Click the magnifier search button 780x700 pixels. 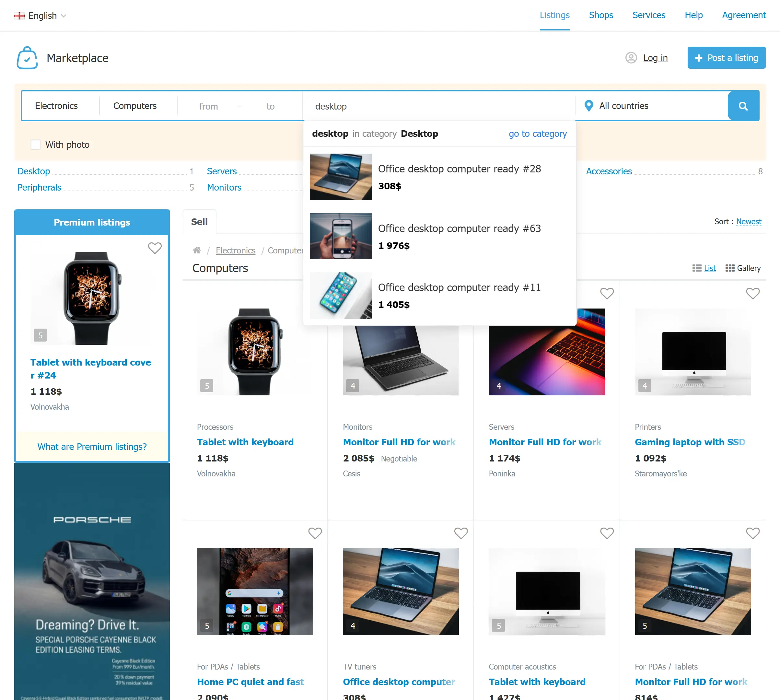(x=743, y=106)
